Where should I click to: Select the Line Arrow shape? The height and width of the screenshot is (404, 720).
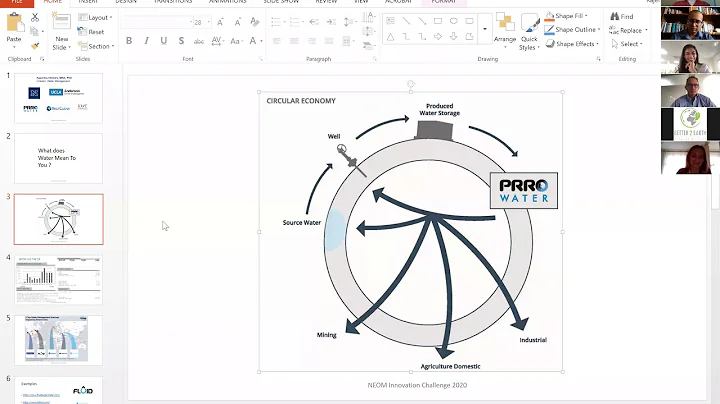(x=422, y=21)
